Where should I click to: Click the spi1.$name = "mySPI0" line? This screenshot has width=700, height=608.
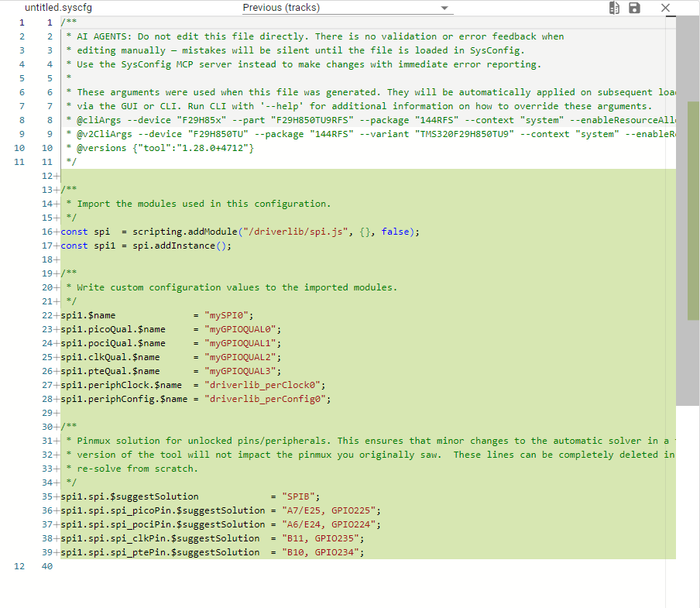click(x=156, y=315)
